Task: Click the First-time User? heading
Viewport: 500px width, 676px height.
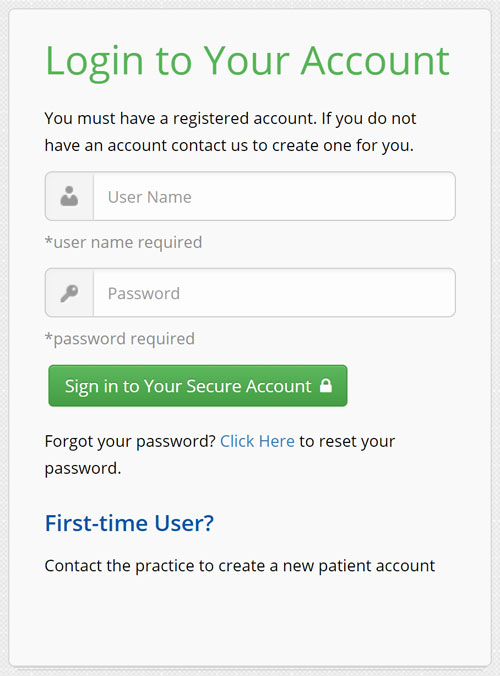Action: (x=129, y=523)
